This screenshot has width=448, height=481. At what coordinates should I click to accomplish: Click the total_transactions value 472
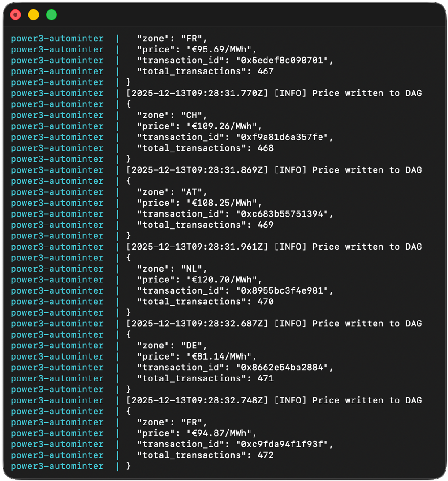[x=266, y=455]
